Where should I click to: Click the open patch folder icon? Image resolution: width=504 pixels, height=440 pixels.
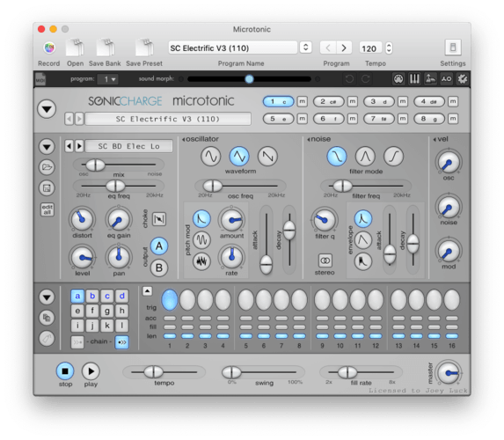pyautogui.click(x=47, y=167)
